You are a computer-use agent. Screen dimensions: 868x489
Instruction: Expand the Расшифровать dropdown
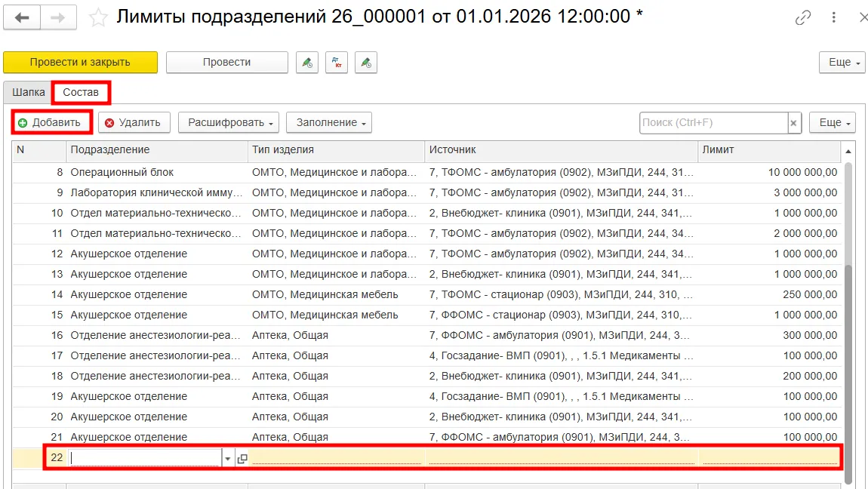tap(229, 122)
